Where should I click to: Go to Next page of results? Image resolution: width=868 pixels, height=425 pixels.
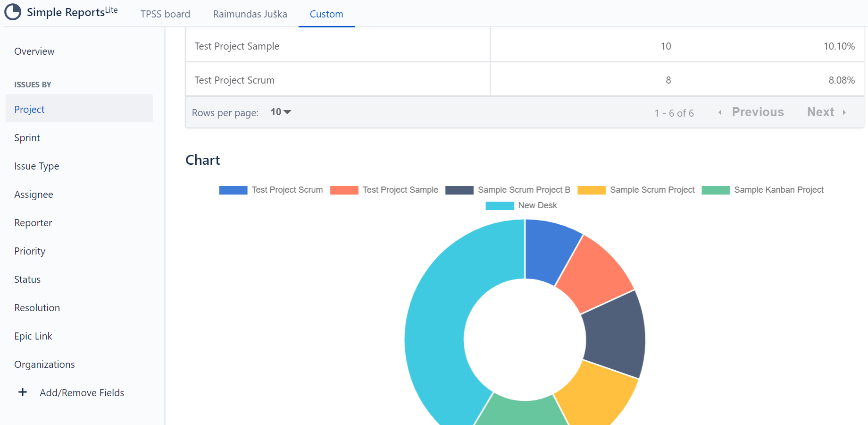coord(820,112)
